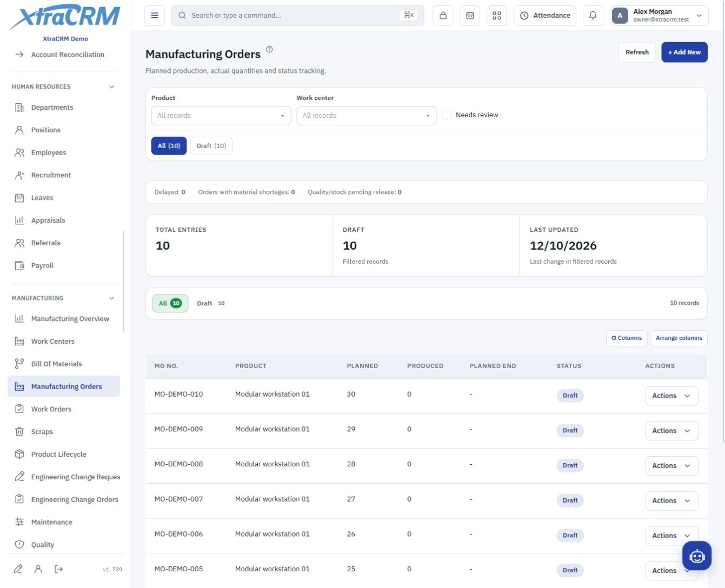Screen dimensions: 725x588
Task: Collapse the Human Resources section
Action: pyautogui.click(x=112, y=86)
